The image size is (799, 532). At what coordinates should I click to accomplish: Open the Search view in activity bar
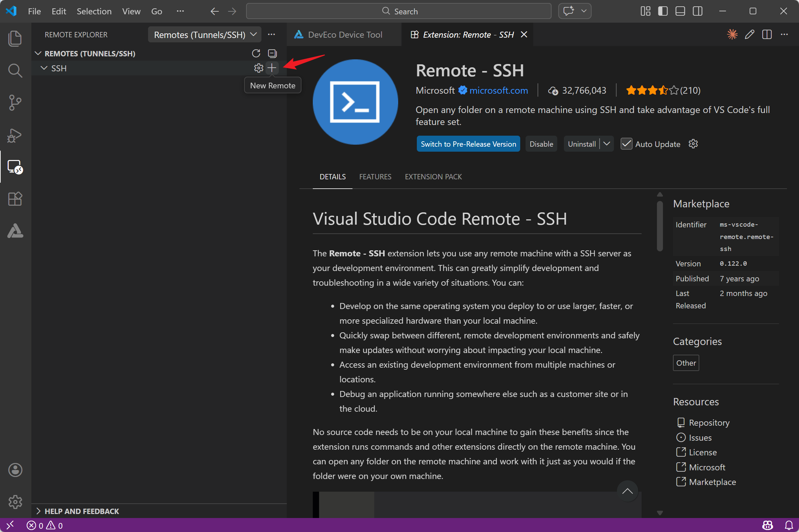pyautogui.click(x=15, y=70)
